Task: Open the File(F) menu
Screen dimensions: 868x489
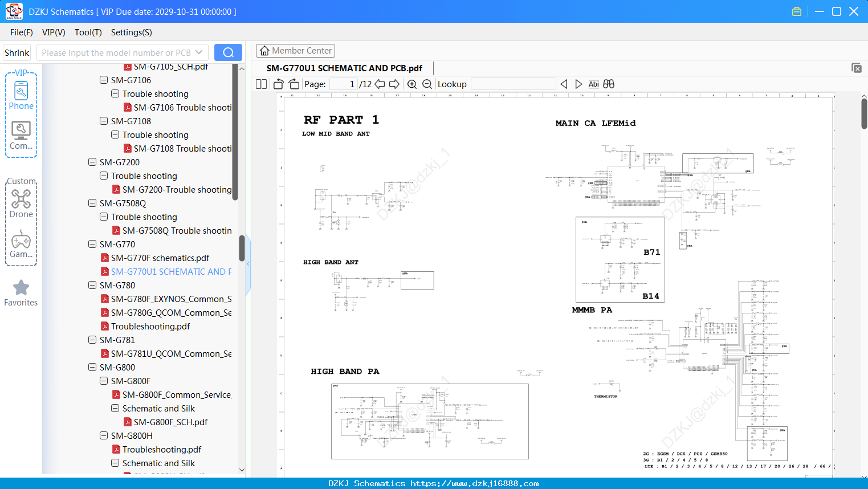Action: (x=22, y=32)
